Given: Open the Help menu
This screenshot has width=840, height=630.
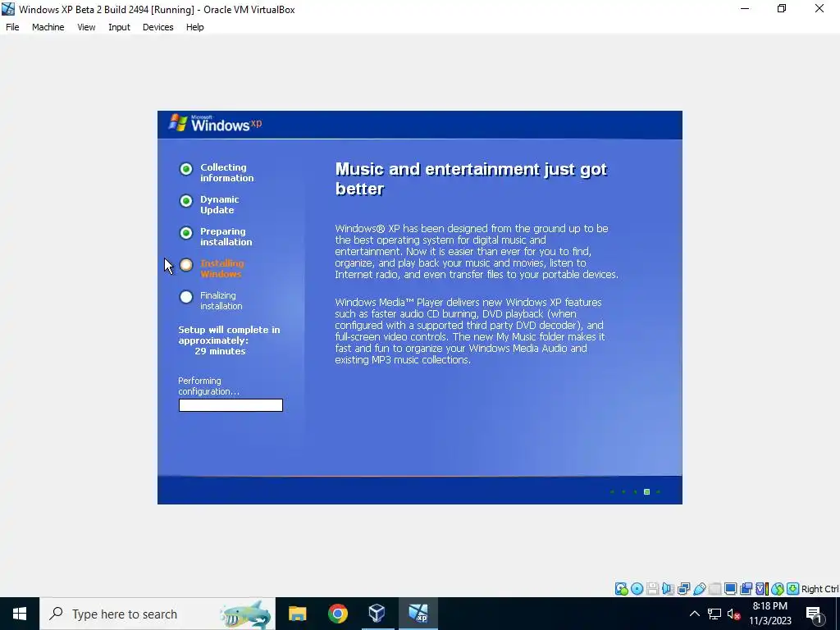Looking at the screenshot, I should point(195,27).
